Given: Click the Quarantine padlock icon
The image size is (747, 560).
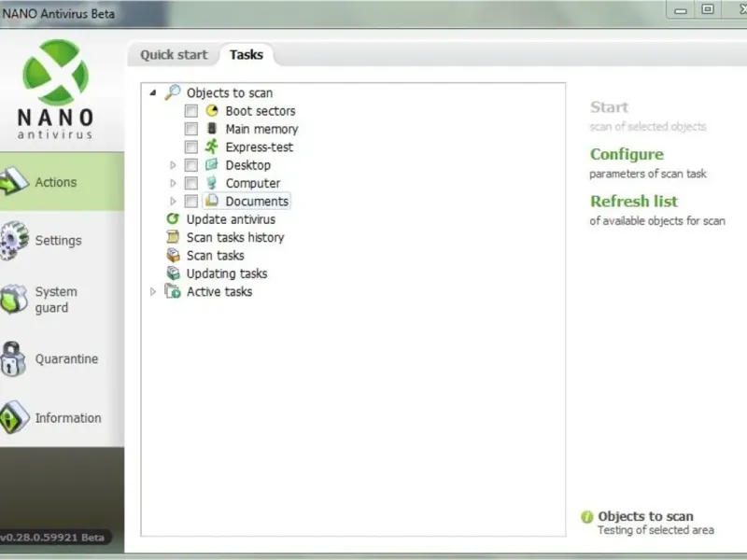Looking at the screenshot, I should pyautogui.click(x=13, y=359).
